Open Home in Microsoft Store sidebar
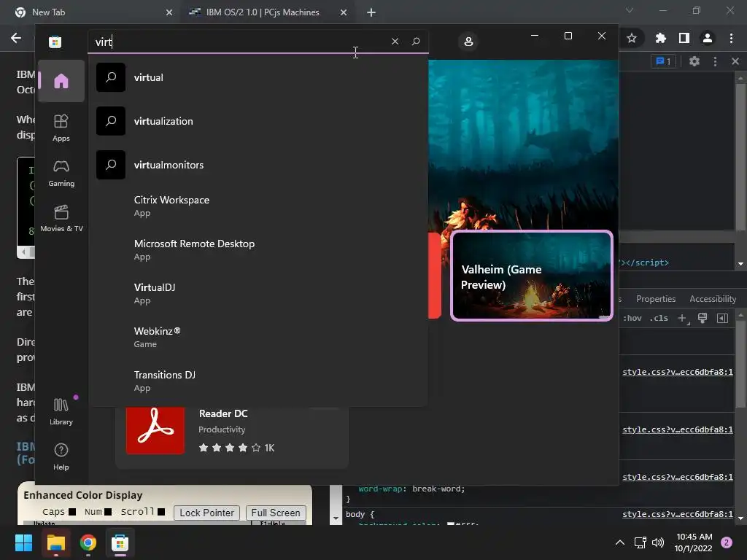 (x=61, y=81)
